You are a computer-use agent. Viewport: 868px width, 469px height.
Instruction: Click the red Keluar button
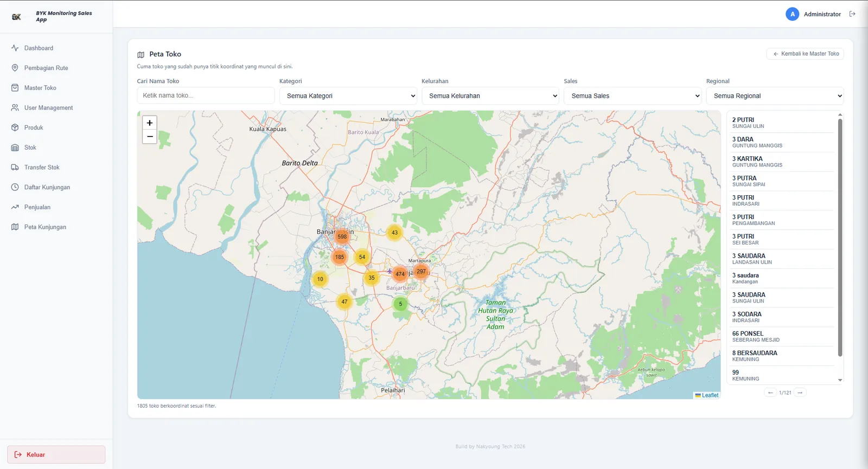pyautogui.click(x=56, y=455)
